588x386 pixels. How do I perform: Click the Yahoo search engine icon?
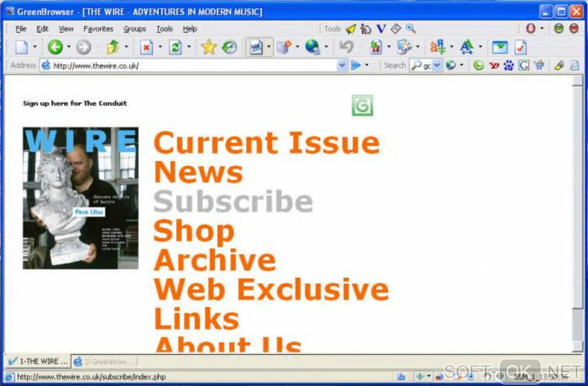(494, 66)
